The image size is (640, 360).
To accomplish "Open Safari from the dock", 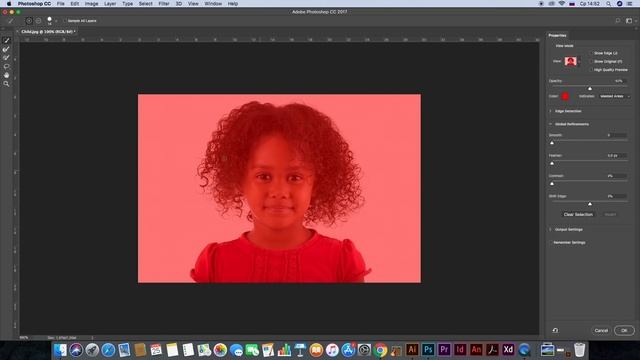I will coord(108,350).
